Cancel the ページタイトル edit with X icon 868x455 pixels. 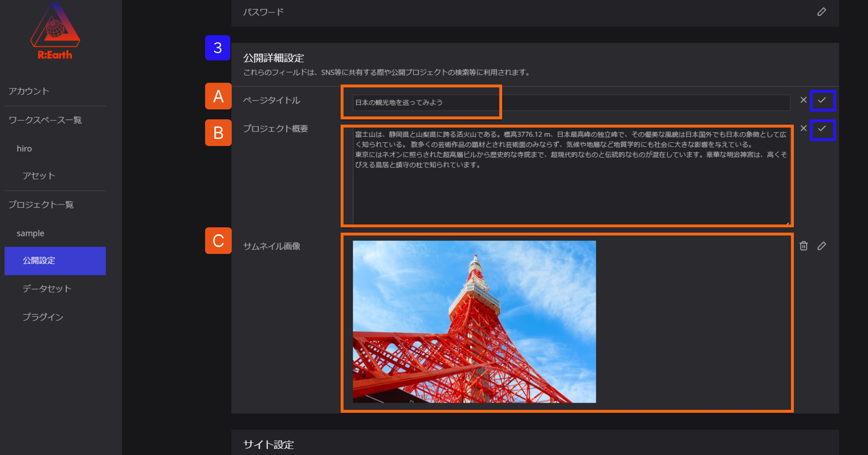[803, 100]
